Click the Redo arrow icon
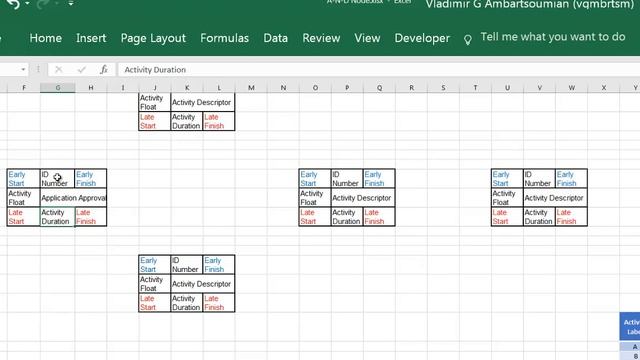Image resolution: width=640 pixels, height=360 pixels. pos(42,4)
